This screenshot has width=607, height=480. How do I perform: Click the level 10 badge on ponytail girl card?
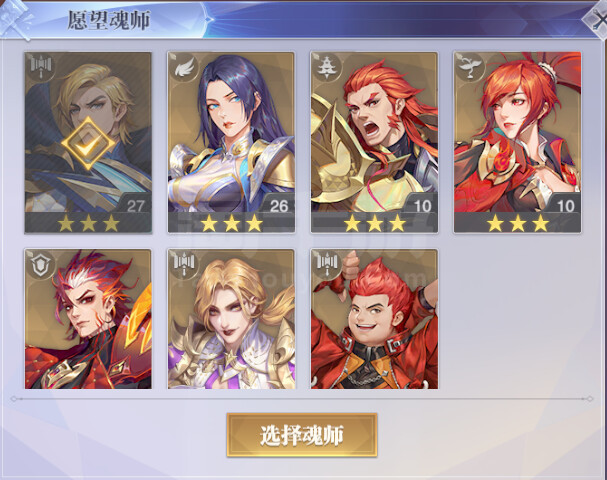[565, 206]
